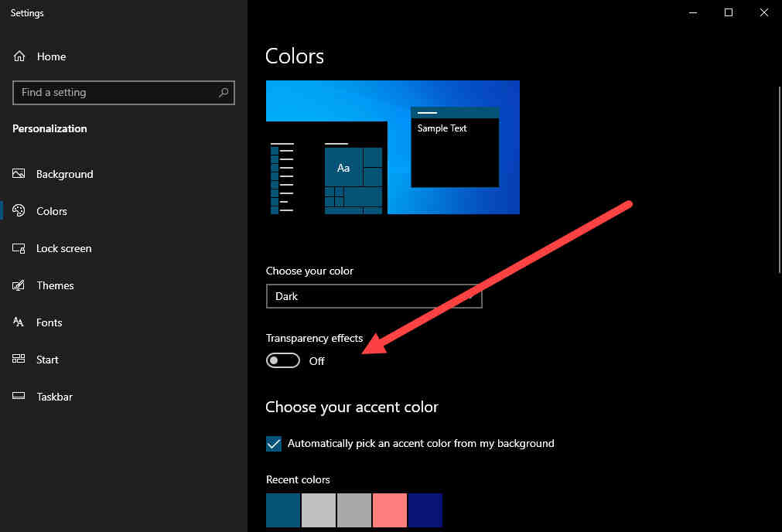
Task: Click the search magnifier icon
Action: (224, 93)
